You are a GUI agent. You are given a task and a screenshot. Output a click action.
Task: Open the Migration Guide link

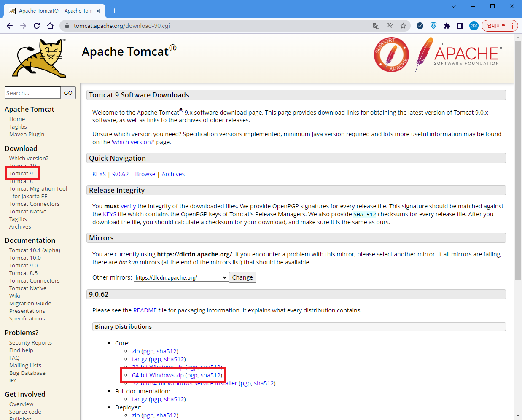pos(30,303)
